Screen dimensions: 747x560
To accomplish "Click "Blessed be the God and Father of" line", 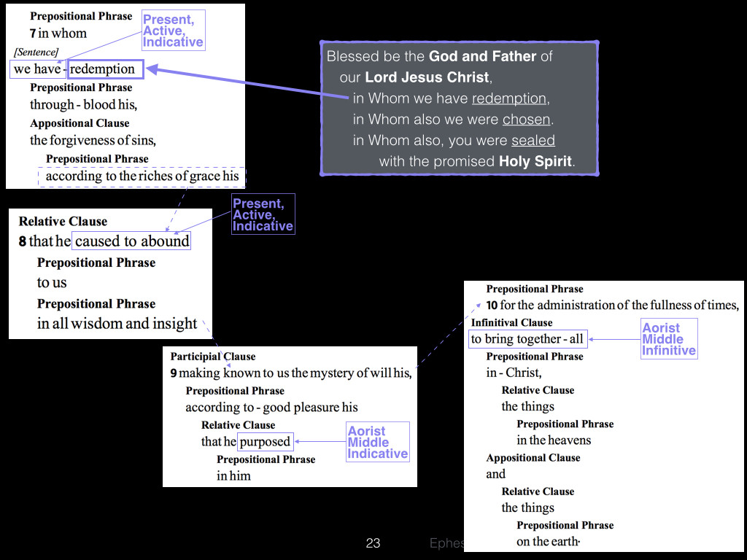I will click(439, 56).
